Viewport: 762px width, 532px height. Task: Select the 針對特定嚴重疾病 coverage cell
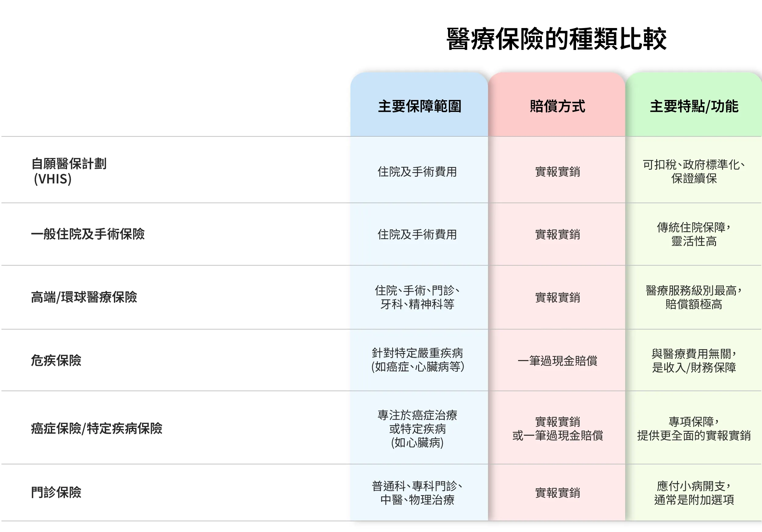tap(418, 360)
